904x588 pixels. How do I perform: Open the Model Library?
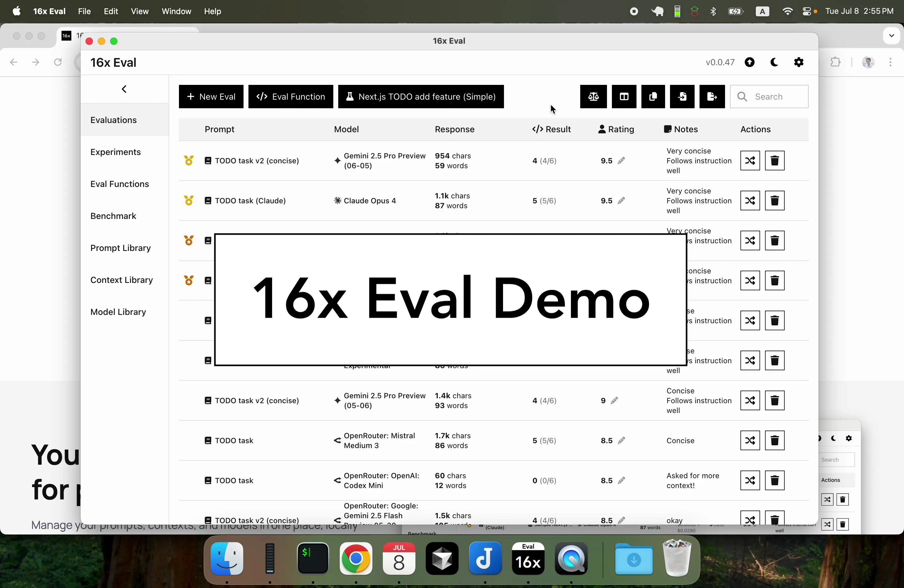pyautogui.click(x=124, y=312)
